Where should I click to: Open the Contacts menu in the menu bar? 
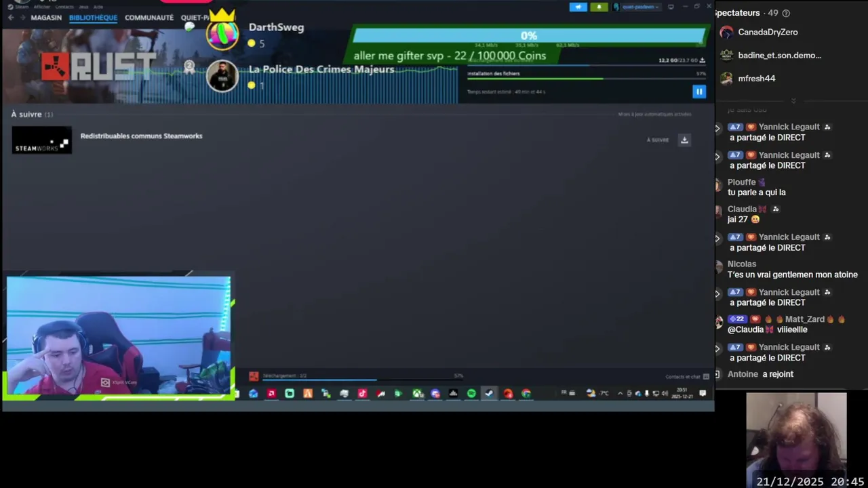pyautogui.click(x=64, y=7)
